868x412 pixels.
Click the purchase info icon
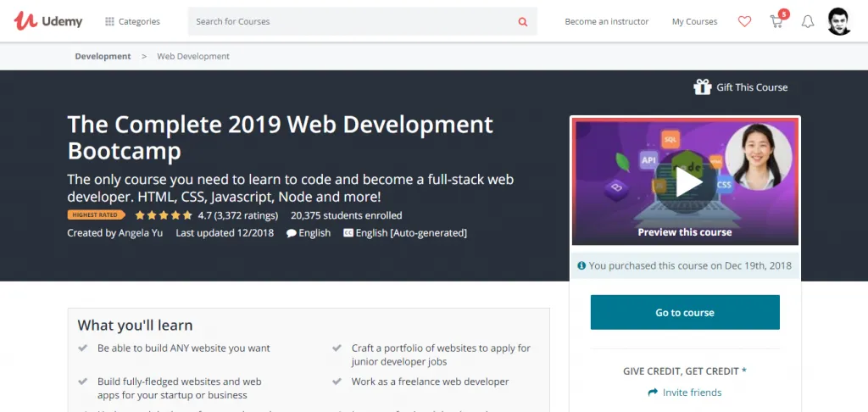581,265
